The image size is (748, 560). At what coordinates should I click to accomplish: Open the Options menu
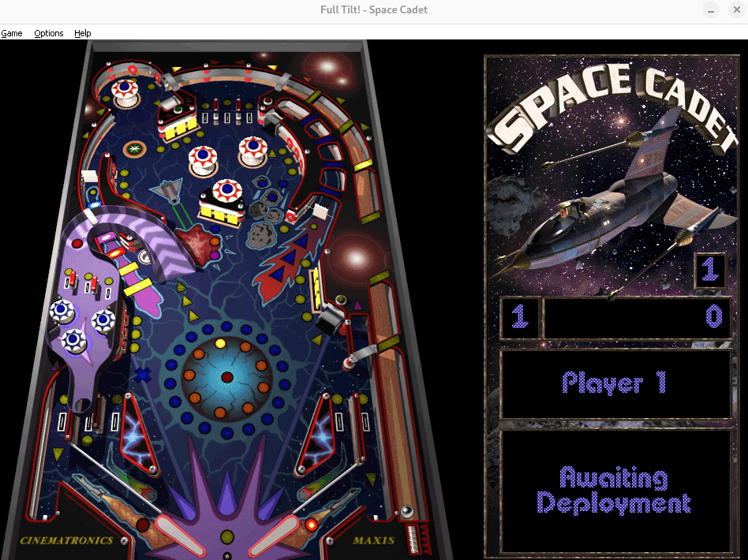(49, 33)
